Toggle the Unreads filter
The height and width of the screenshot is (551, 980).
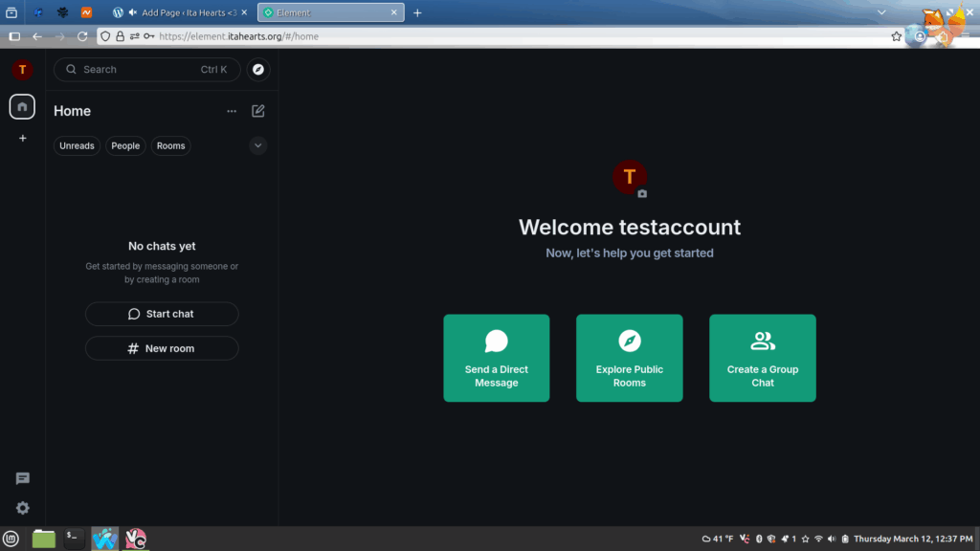pos(77,146)
